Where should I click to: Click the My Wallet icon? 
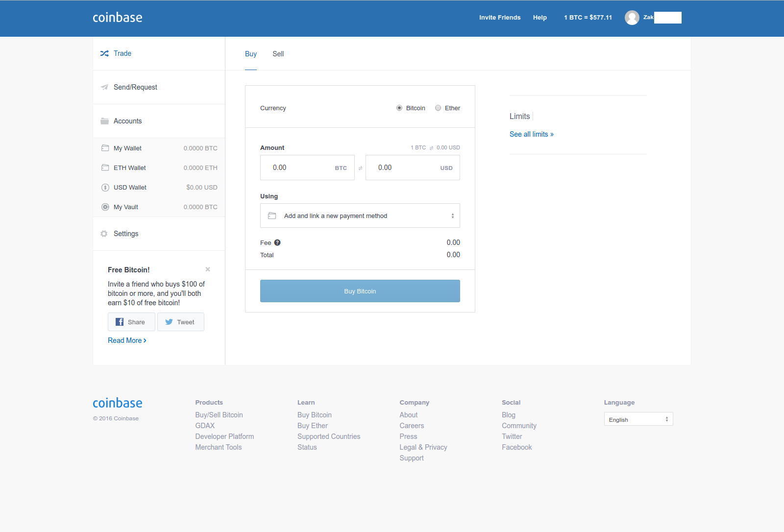(x=105, y=148)
